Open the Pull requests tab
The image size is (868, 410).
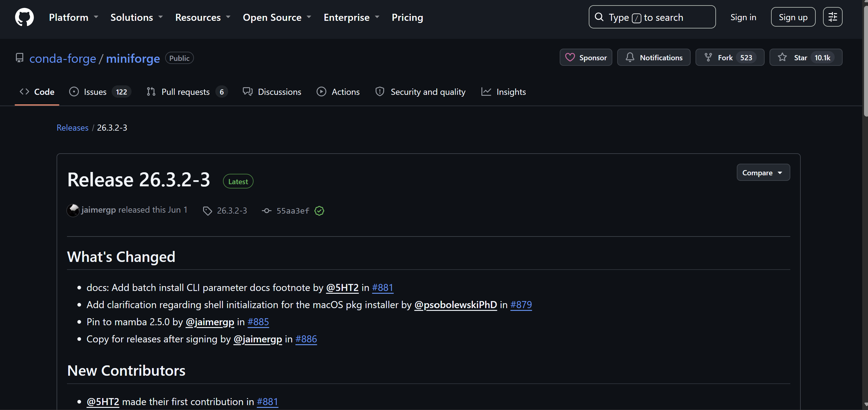(x=187, y=92)
